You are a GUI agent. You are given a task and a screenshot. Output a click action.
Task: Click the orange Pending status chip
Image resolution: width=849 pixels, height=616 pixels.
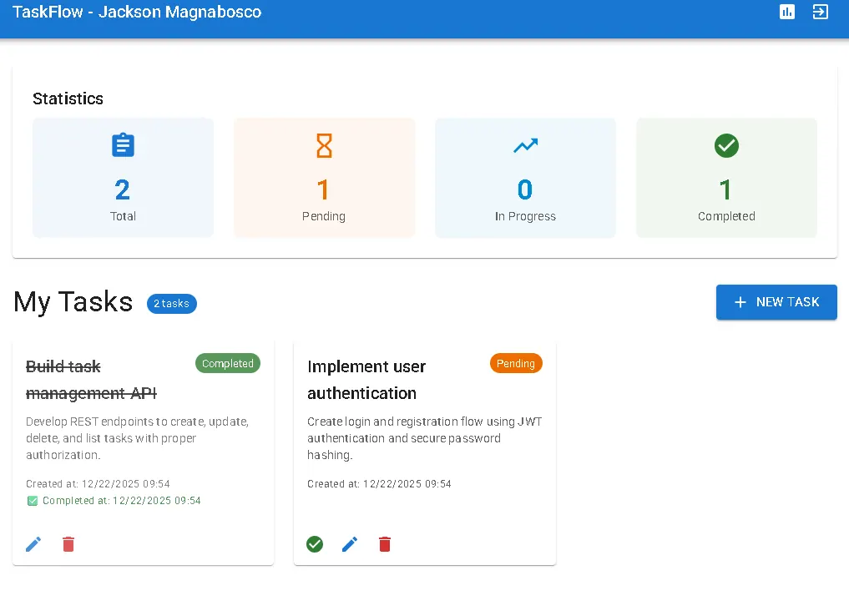point(515,363)
